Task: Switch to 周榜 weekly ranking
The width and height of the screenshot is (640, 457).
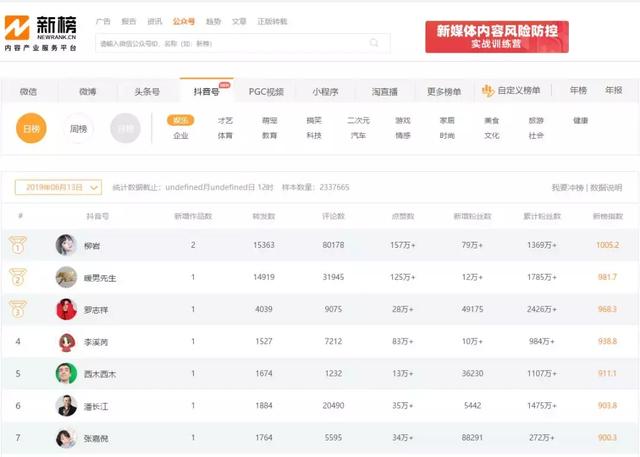Action: point(78,129)
